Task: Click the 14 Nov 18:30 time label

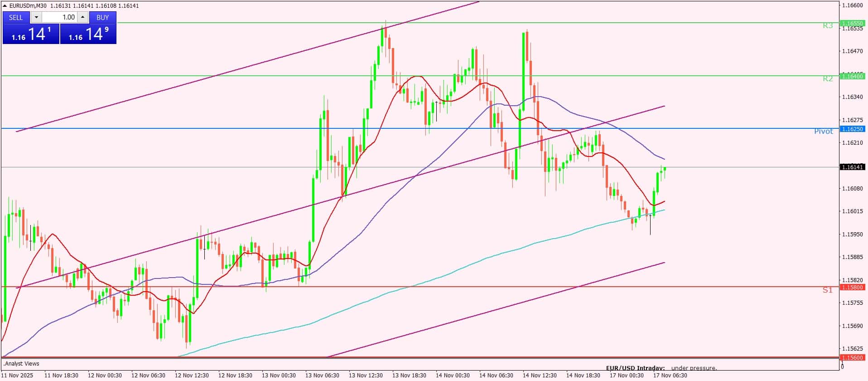Action: pos(583,376)
